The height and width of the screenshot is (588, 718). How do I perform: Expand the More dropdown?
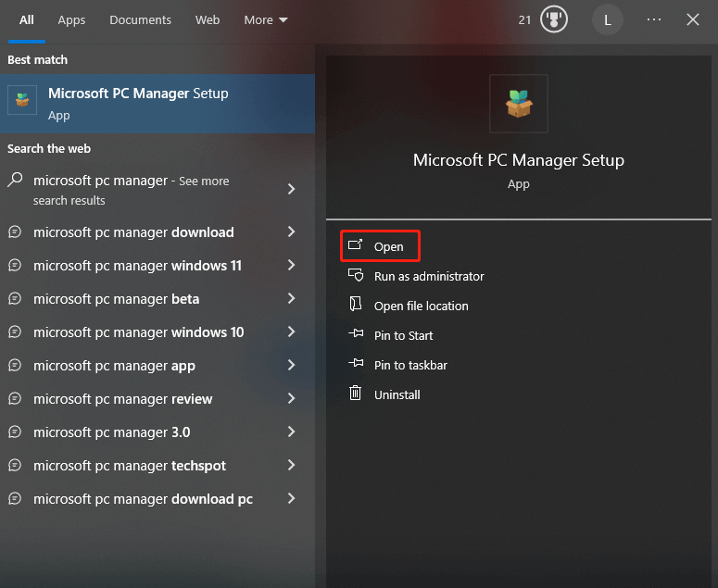266,20
